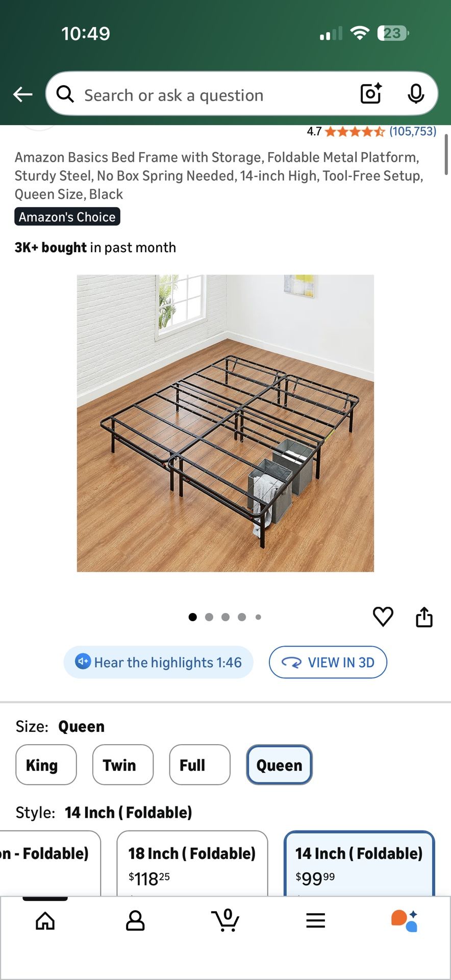This screenshot has height=980, width=451.
Task: Select the King size option
Action: [46, 765]
